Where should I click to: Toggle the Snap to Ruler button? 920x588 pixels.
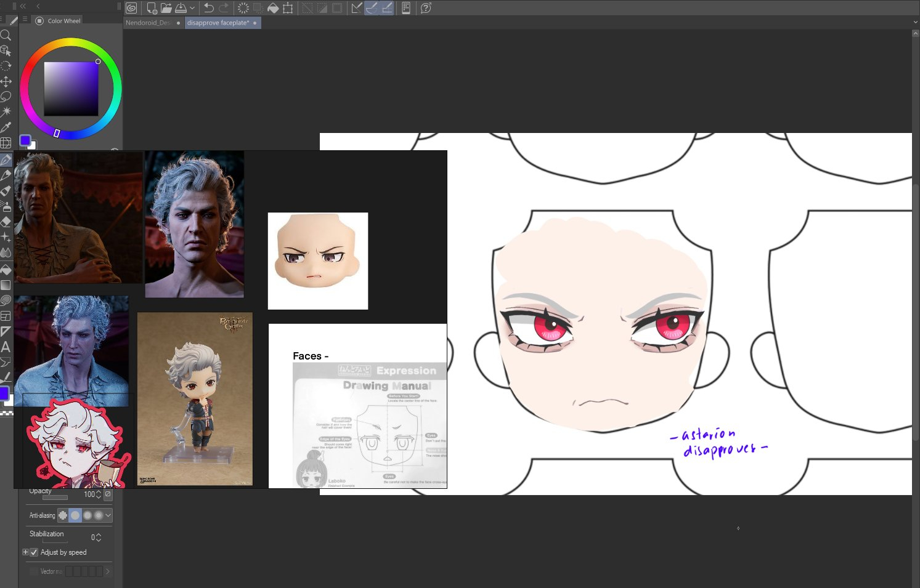pyautogui.click(x=357, y=8)
